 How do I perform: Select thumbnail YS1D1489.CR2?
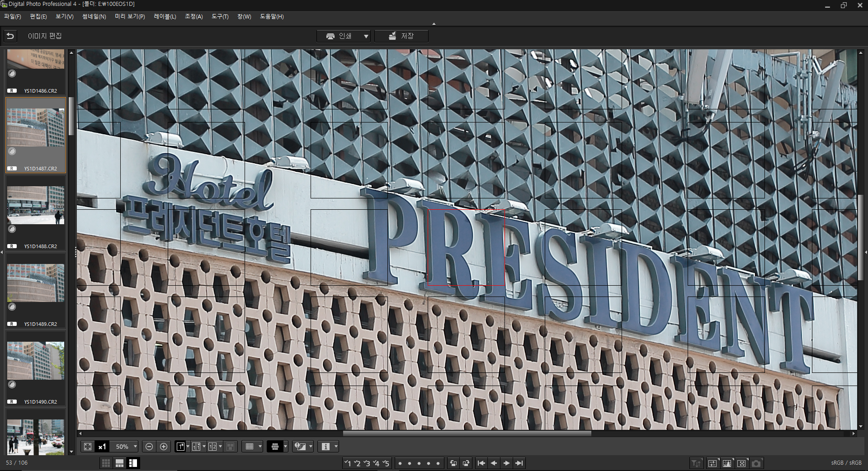[36, 290]
